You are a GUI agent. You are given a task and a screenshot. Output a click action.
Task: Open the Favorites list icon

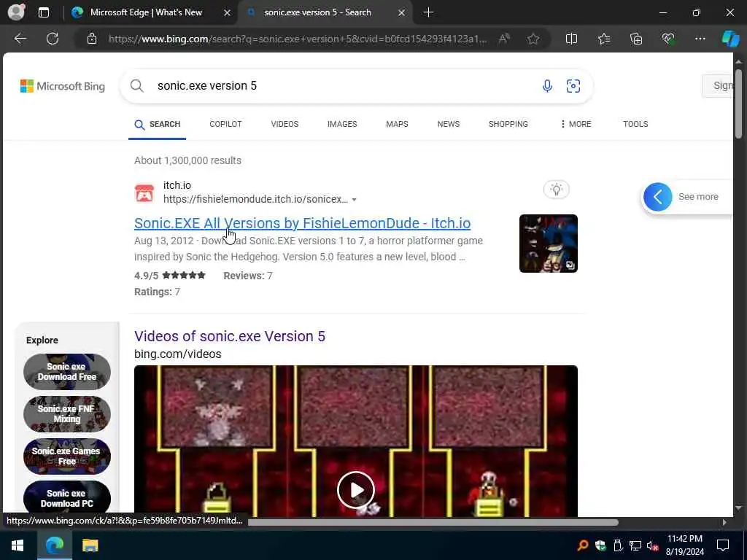603,39
